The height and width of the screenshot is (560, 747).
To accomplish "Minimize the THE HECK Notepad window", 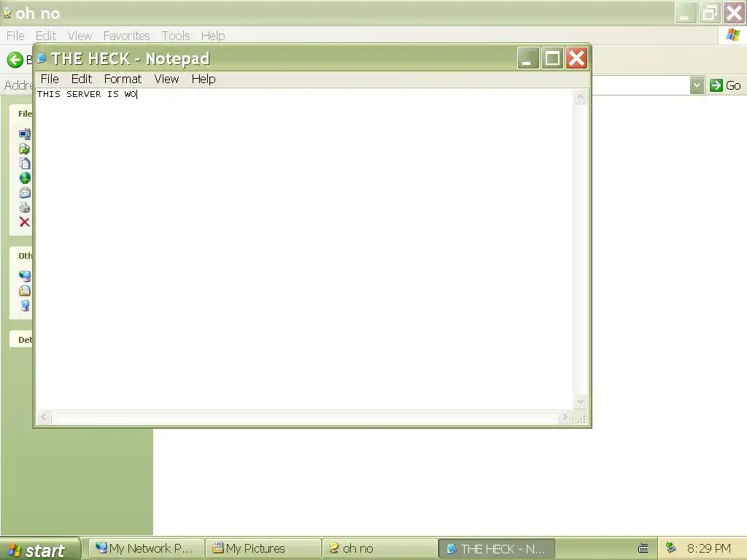I will click(x=528, y=58).
